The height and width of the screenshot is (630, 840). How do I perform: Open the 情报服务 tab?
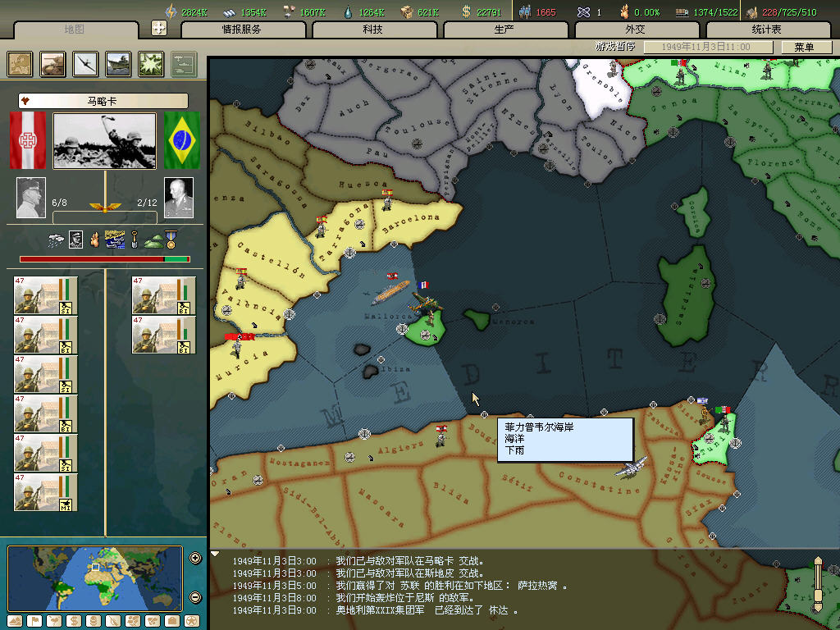tap(242, 29)
